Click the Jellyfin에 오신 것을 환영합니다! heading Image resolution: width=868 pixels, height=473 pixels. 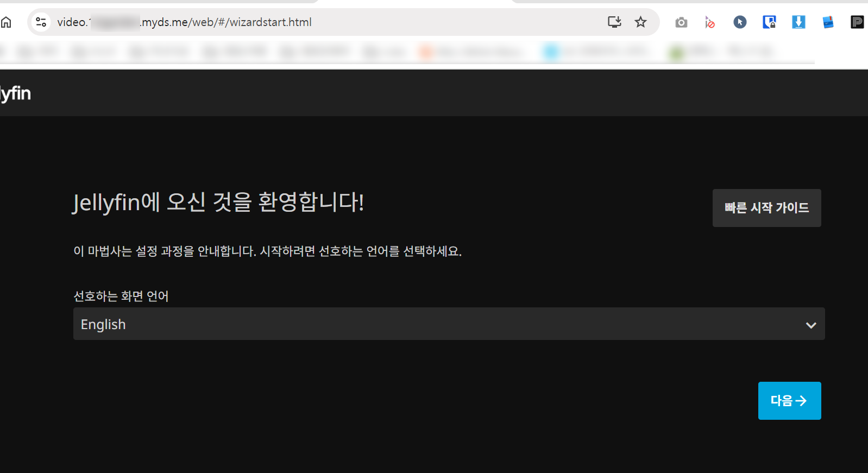218,202
